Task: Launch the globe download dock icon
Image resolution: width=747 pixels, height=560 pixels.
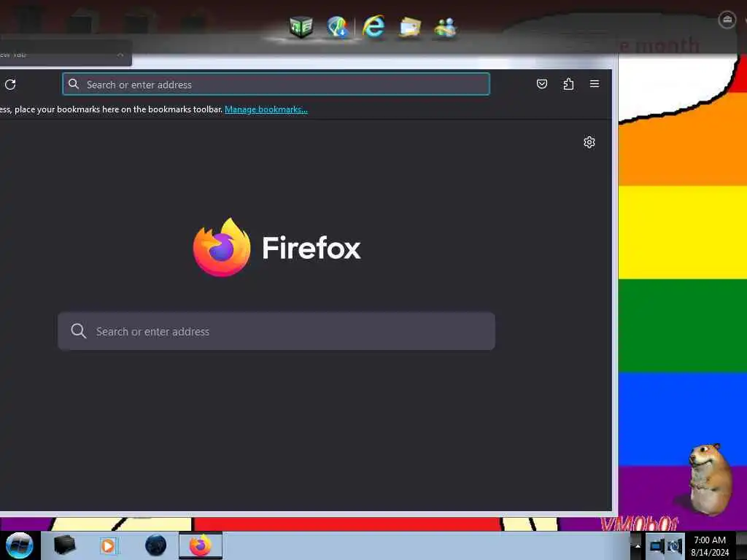Action: 338,27
